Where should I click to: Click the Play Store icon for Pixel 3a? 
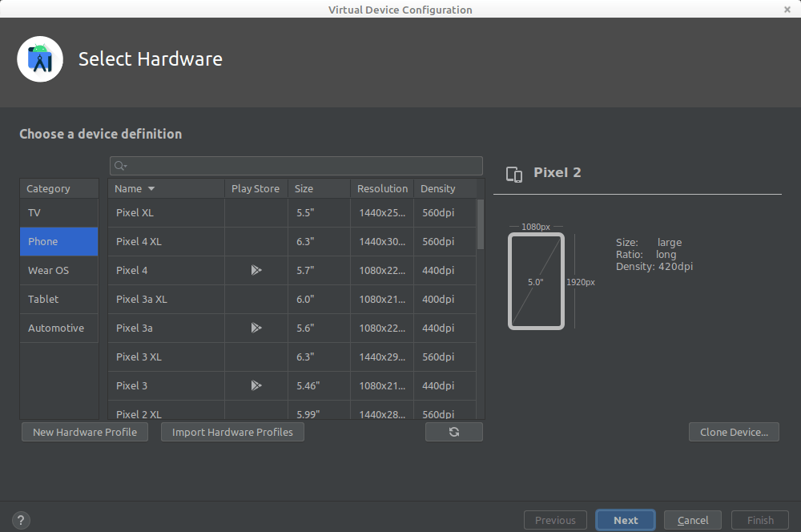[x=256, y=328]
